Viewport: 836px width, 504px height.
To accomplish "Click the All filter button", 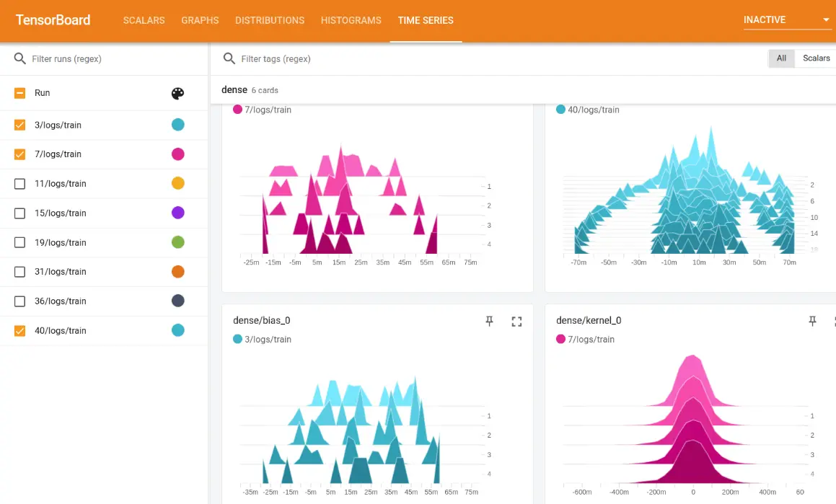I will click(781, 58).
